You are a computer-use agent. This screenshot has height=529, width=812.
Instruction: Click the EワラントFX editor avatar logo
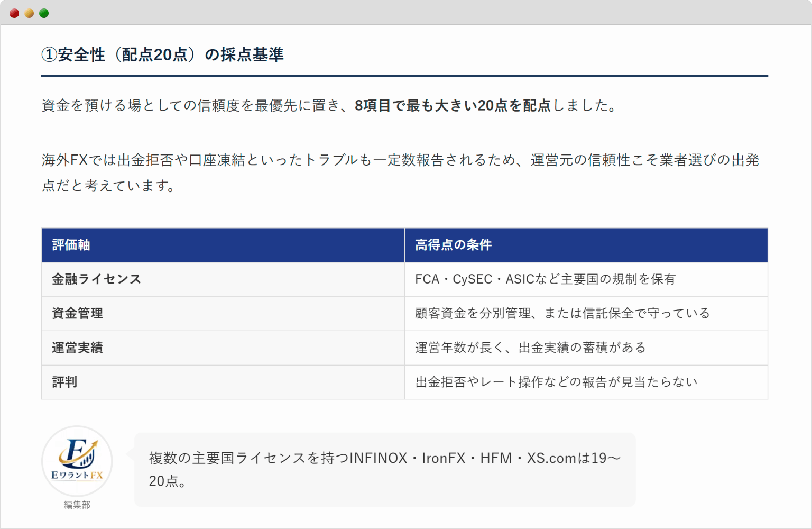(x=77, y=461)
